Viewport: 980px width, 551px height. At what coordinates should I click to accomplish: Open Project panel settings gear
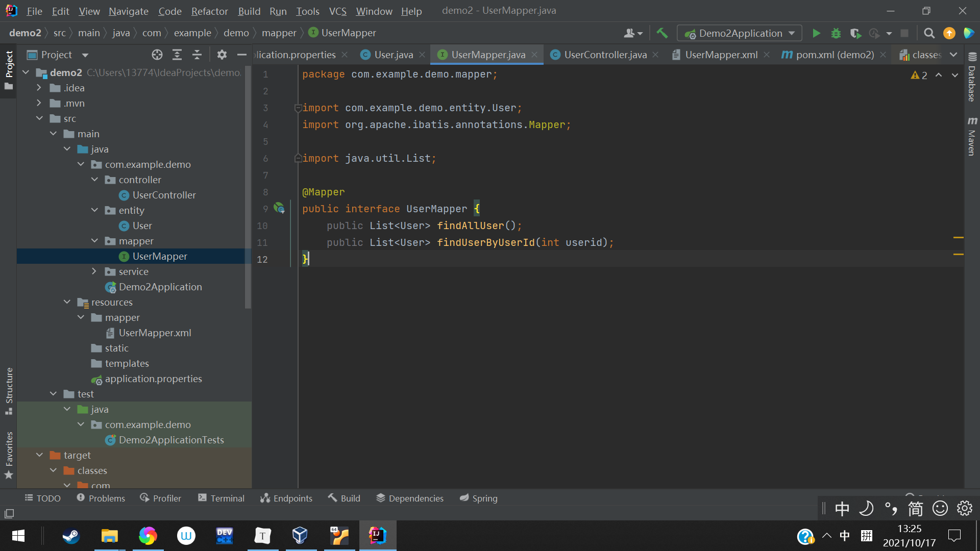pyautogui.click(x=222, y=55)
